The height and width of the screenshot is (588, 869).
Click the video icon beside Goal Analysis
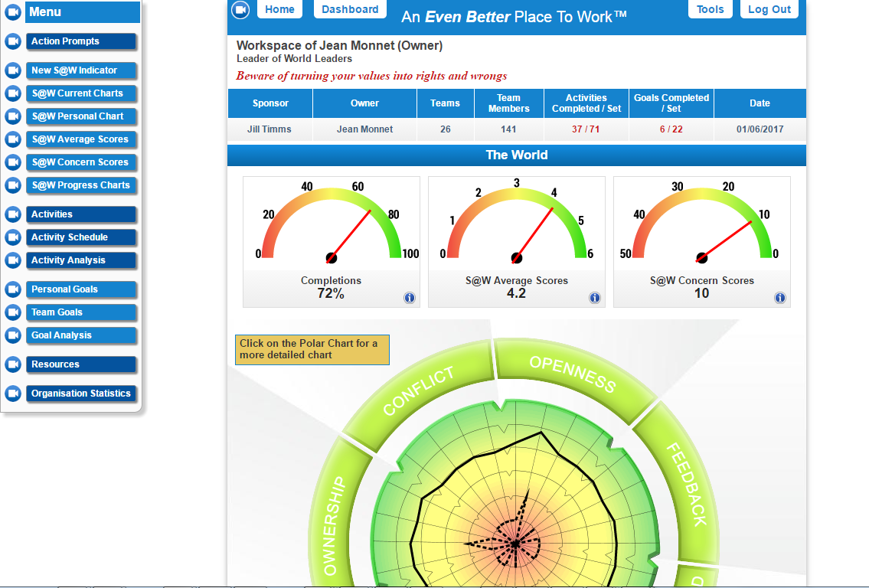pos(13,335)
